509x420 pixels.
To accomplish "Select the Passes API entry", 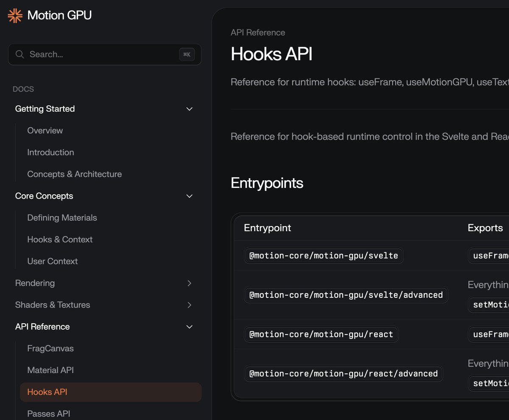I will click(48, 414).
